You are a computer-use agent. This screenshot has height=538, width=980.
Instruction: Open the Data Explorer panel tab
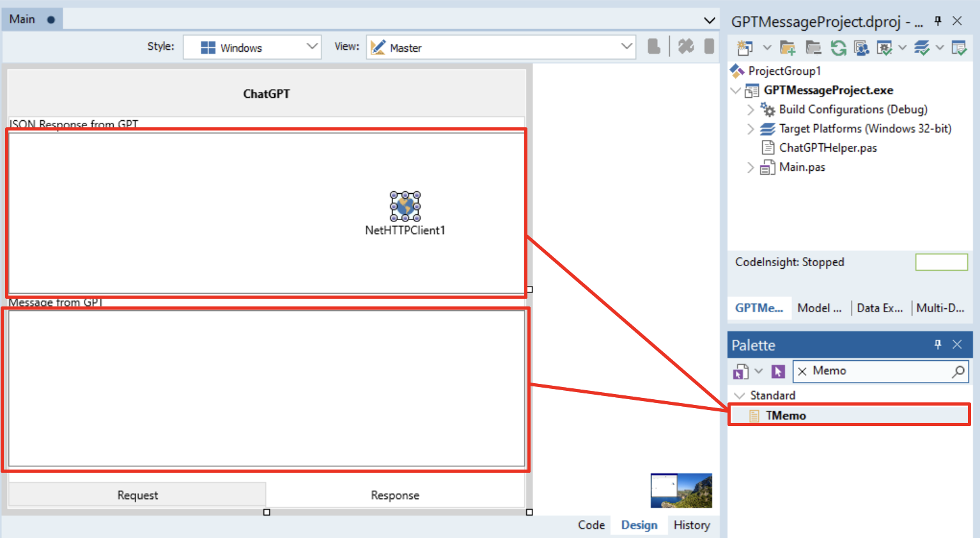[880, 308]
